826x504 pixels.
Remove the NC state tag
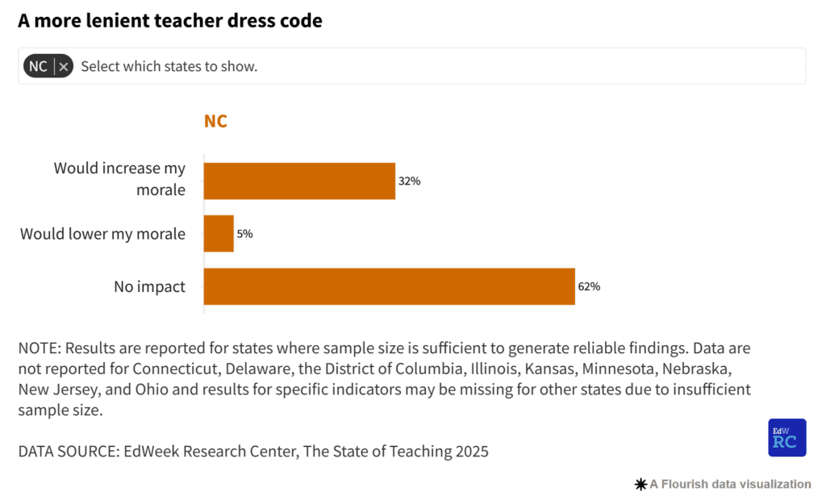[63, 67]
